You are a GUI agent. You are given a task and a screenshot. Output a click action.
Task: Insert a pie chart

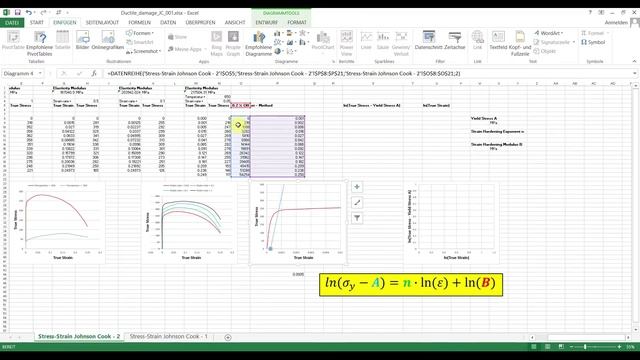[x=278, y=51]
